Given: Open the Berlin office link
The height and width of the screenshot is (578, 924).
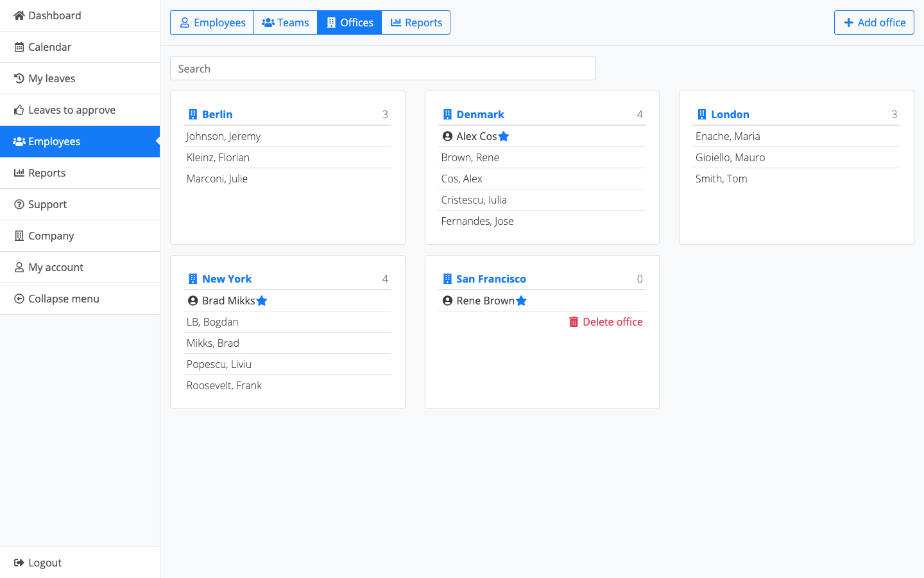Looking at the screenshot, I should pyautogui.click(x=218, y=114).
